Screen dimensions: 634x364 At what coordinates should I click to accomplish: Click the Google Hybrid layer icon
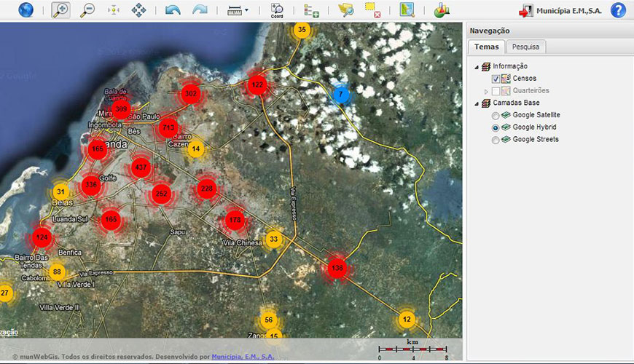click(x=506, y=127)
